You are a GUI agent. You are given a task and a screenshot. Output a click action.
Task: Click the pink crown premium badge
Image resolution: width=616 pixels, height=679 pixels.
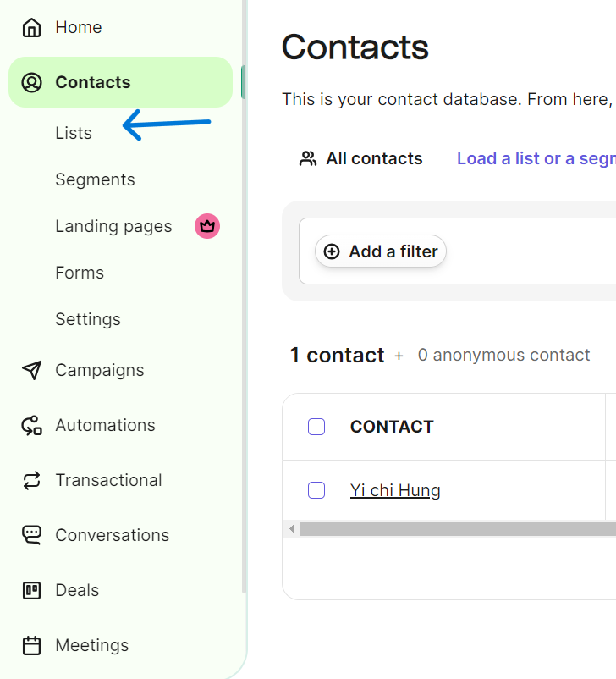coord(207,226)
